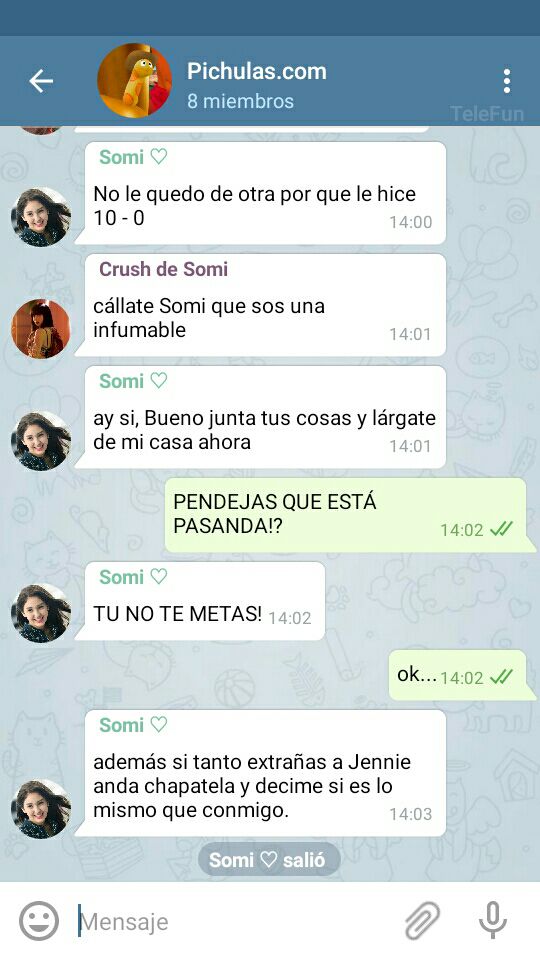The image size is (540, 960).
Task: Open the emoji picker smiley icon
Action: tap(39, 921)
